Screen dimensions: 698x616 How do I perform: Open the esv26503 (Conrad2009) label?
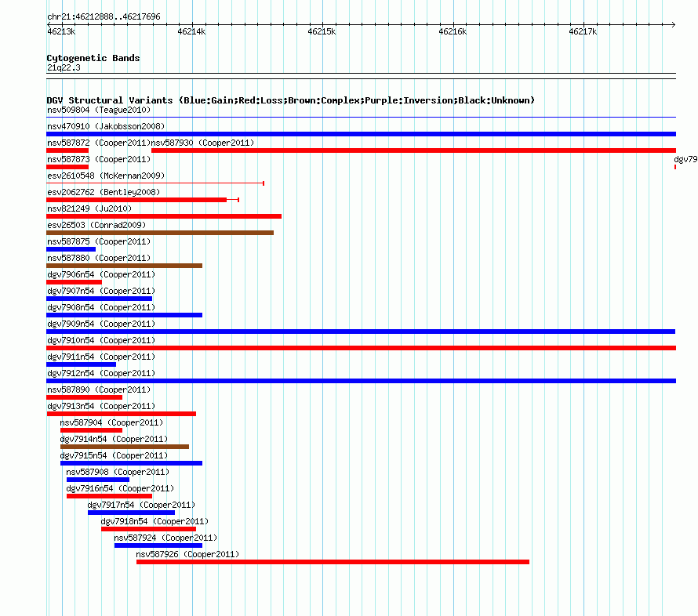pyautogui.click(x=96, y=225)
